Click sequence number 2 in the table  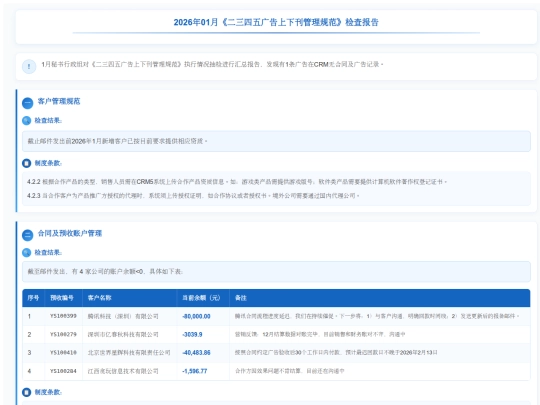(29, 334)
